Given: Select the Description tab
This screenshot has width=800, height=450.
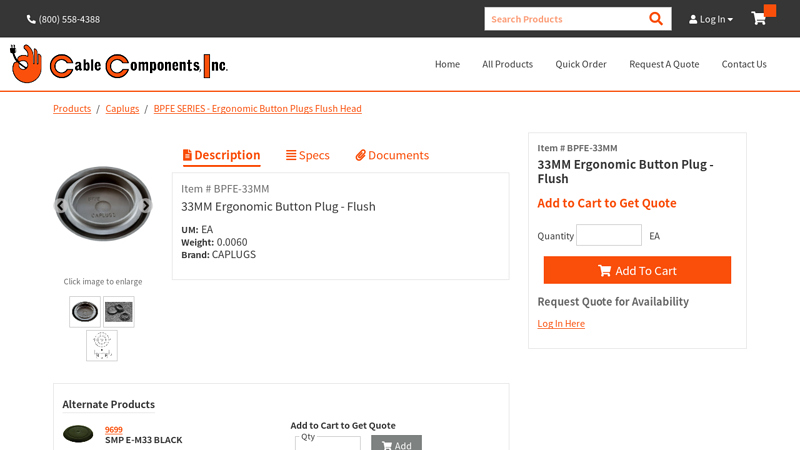Looking at the screenshot, I should [x=221, y=155].
